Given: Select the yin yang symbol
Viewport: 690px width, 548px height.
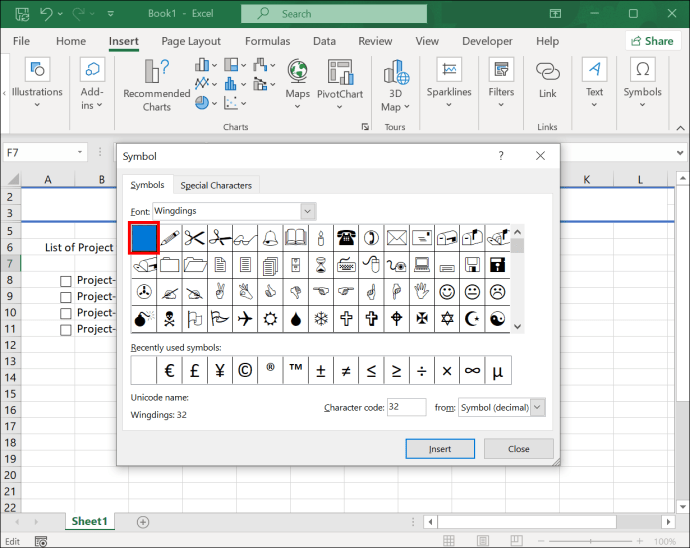Looking at the screenshot, I should point(498,319).
